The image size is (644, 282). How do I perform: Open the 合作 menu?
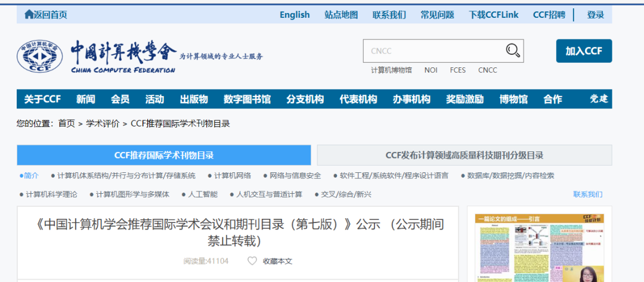click(x=553, y=99)
